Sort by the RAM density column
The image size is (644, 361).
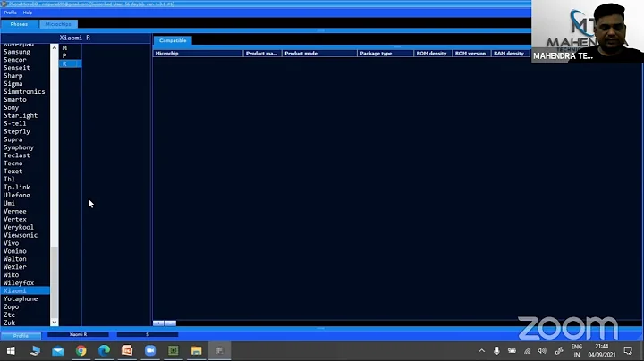(x=511, y=54)
